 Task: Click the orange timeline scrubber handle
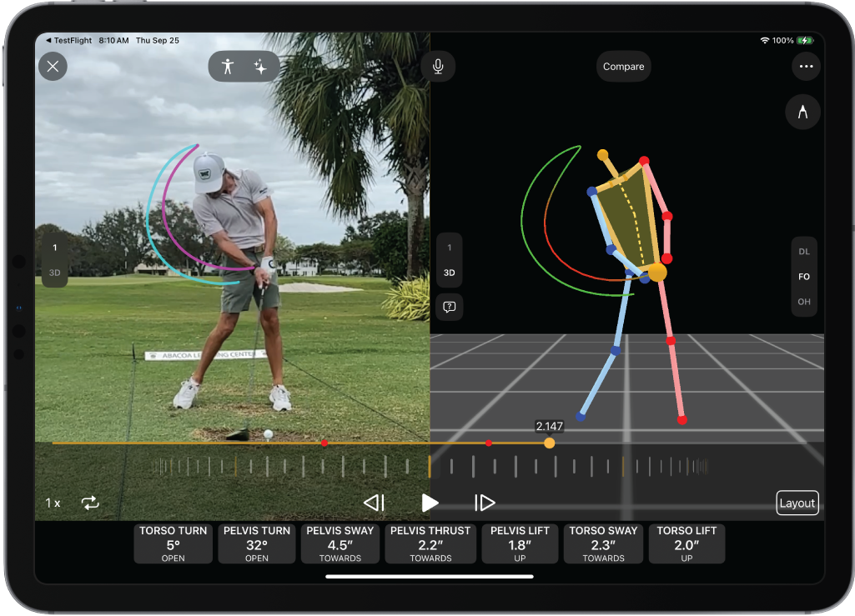point(549,443)
